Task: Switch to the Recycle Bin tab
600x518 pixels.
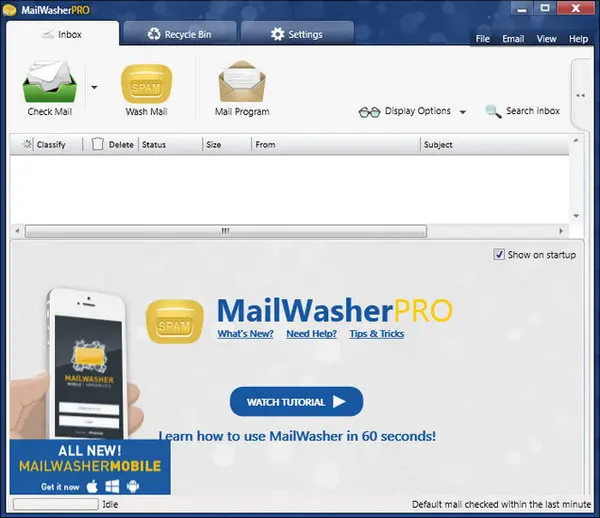Action: click(180, 34)
